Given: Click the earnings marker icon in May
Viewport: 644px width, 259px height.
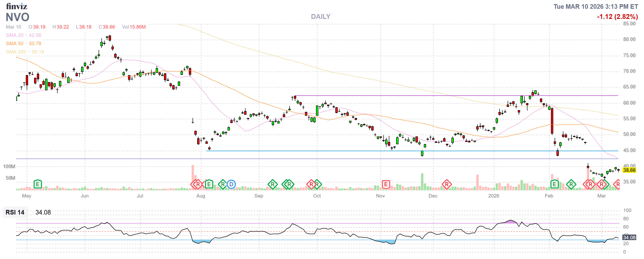Looking at the screenshot, I should [38, 184].
